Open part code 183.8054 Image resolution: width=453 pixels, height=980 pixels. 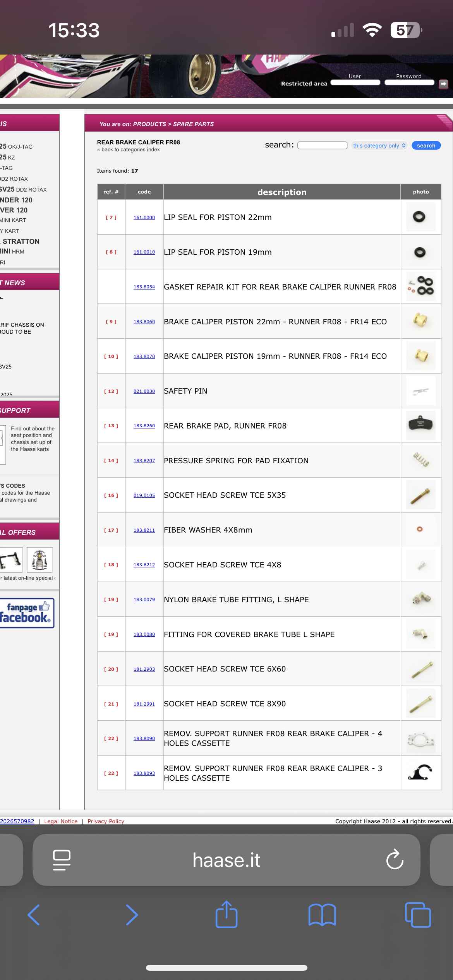click(144, 287)
